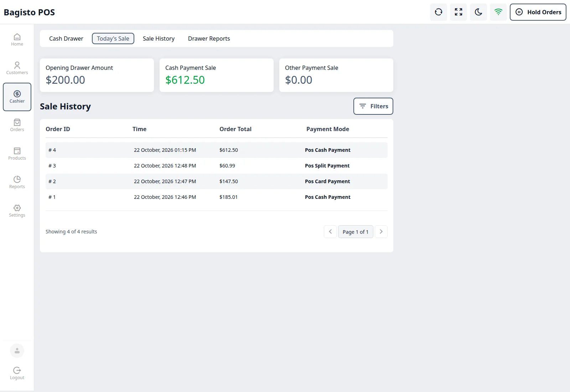Click Pos Card Payment text

327,181
